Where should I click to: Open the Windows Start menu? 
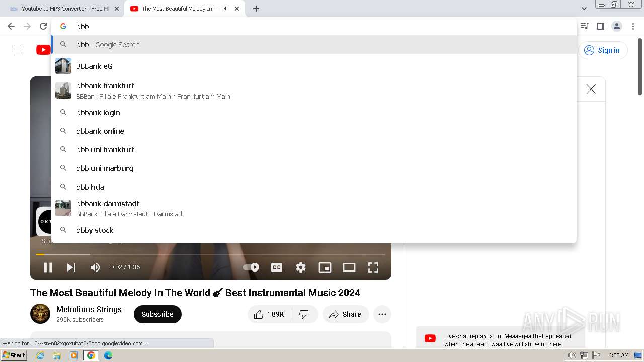pos(14,355)
